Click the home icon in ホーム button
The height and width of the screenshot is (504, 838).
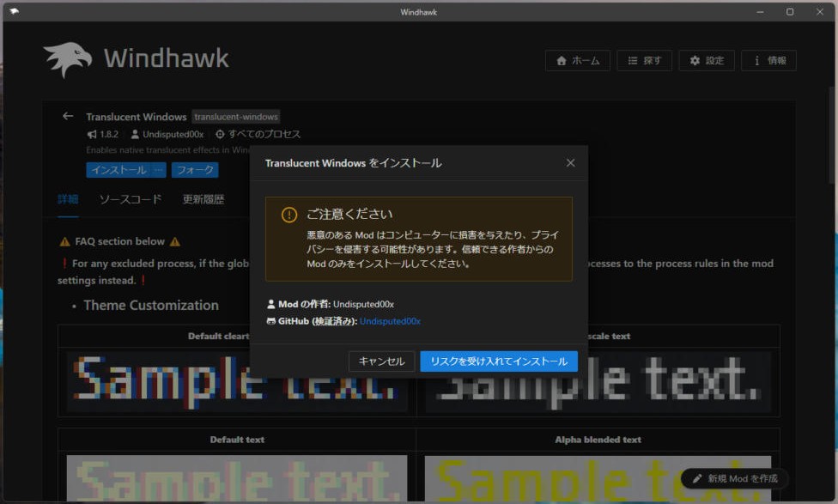[562, 60]
